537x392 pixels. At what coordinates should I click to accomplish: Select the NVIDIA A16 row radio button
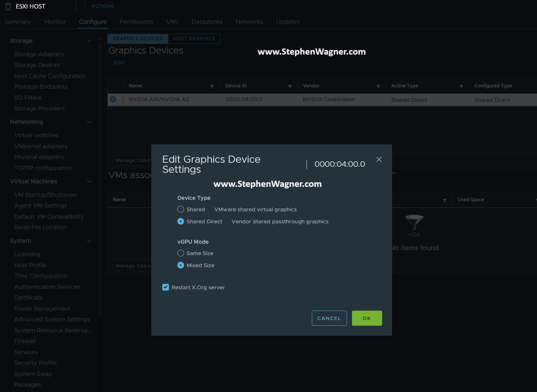113,99
